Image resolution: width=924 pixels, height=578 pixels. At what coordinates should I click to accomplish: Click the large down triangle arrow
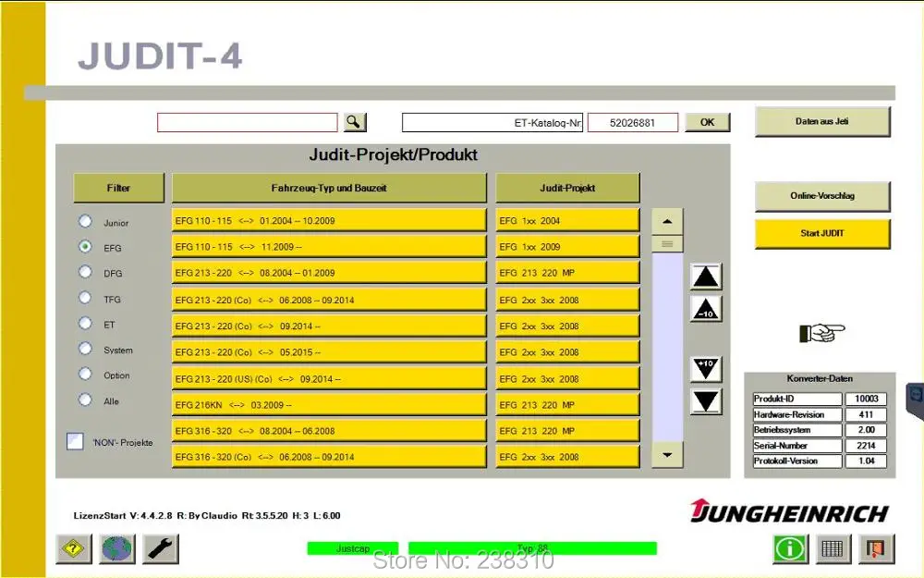coord(706,401)
